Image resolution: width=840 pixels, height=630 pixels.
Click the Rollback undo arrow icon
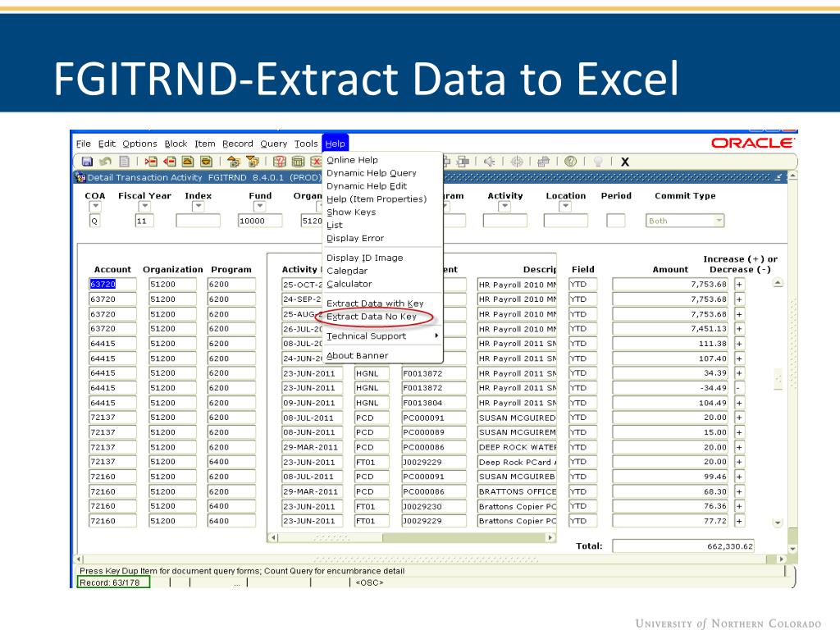pyautogui.click(x=105, y=162)
